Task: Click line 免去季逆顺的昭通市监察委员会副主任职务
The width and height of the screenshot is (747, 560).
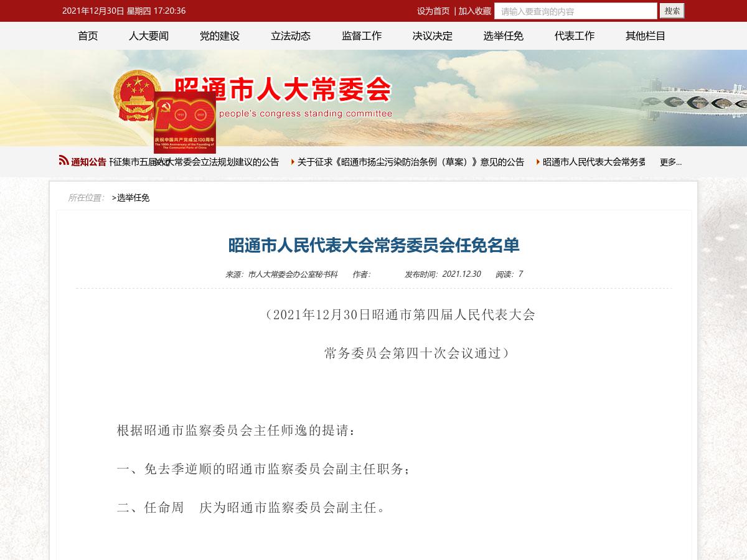Action: pos(263,469)
